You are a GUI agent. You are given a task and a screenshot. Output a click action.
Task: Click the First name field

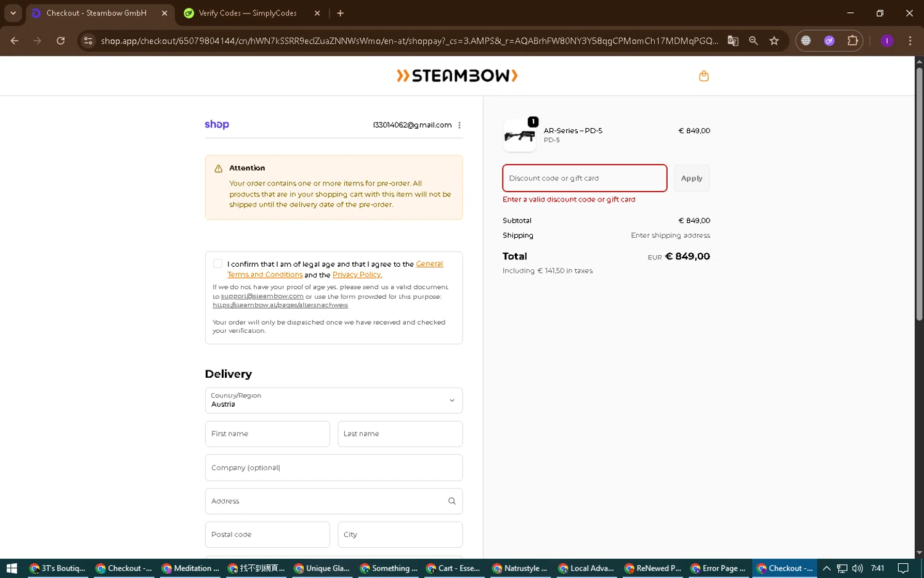tap(267, 434)
